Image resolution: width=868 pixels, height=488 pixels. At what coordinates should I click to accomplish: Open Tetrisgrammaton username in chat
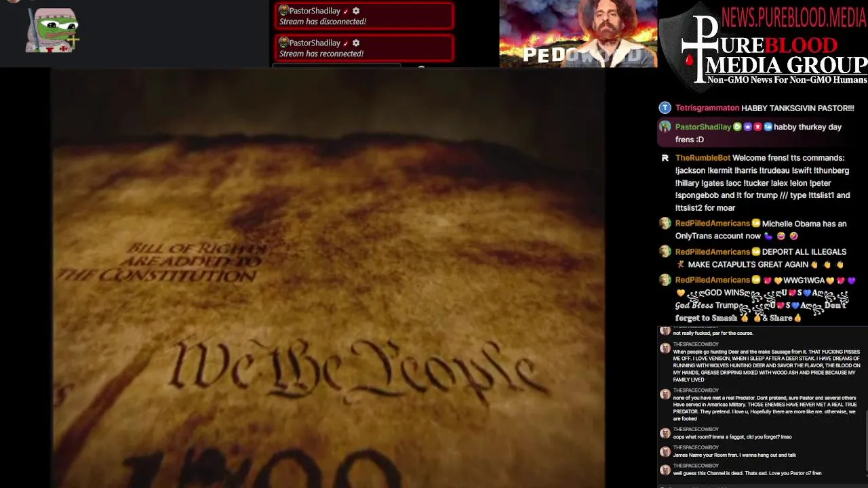pos(707,108)
